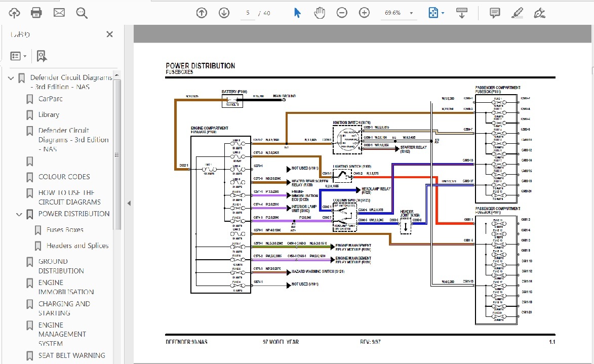
Task: Open Defender Circuit Diagrams - 3rd Edition bookmark
Action: point(73,140)
